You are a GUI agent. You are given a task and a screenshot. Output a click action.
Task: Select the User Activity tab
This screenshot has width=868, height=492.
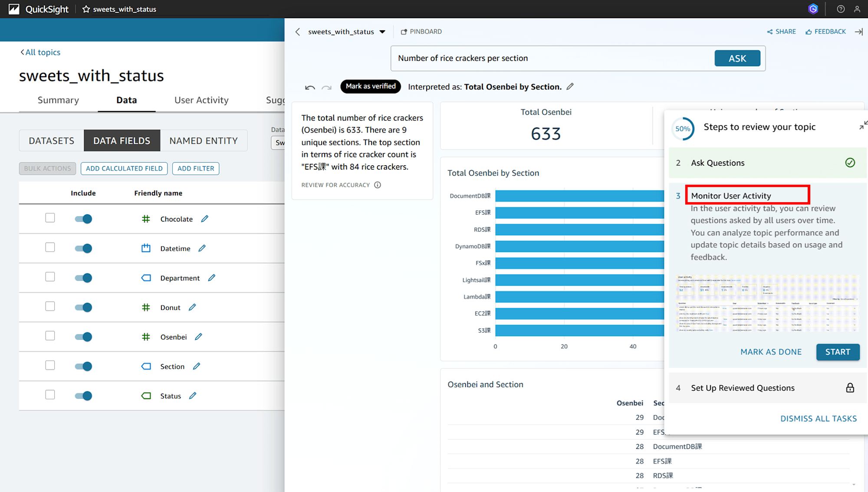pyautogui.click(x=201, y=100)
